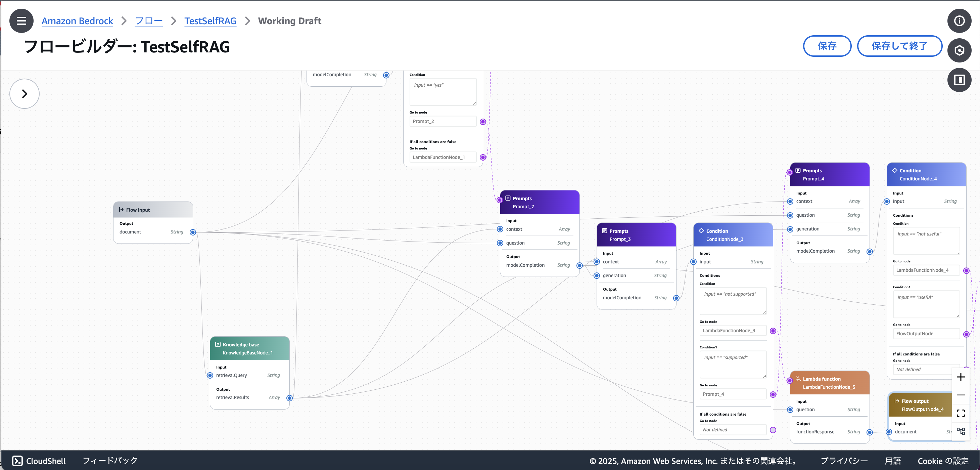Edit the "not supported" condition textarea

pyautogui.click(x=733, y=301)
